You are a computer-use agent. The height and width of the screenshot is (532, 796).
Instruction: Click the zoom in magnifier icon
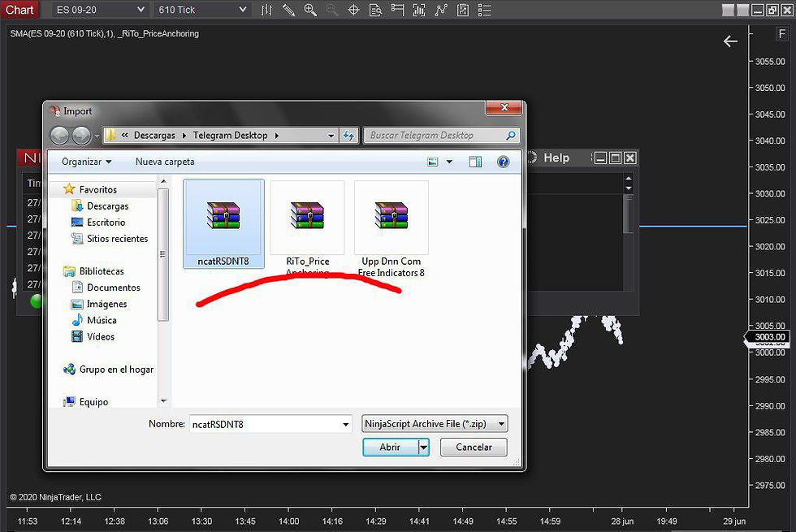pos(310,10)
